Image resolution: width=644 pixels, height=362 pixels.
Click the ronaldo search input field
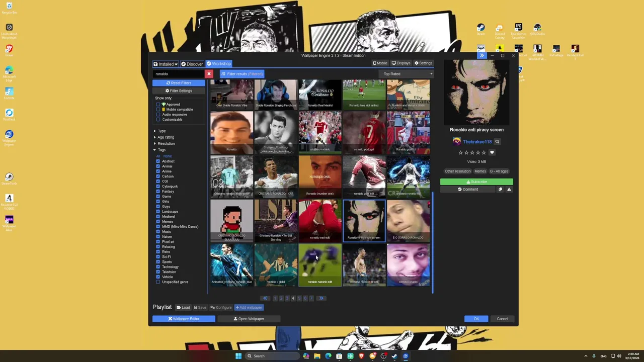pyautogui.click(x=179, y=74)
